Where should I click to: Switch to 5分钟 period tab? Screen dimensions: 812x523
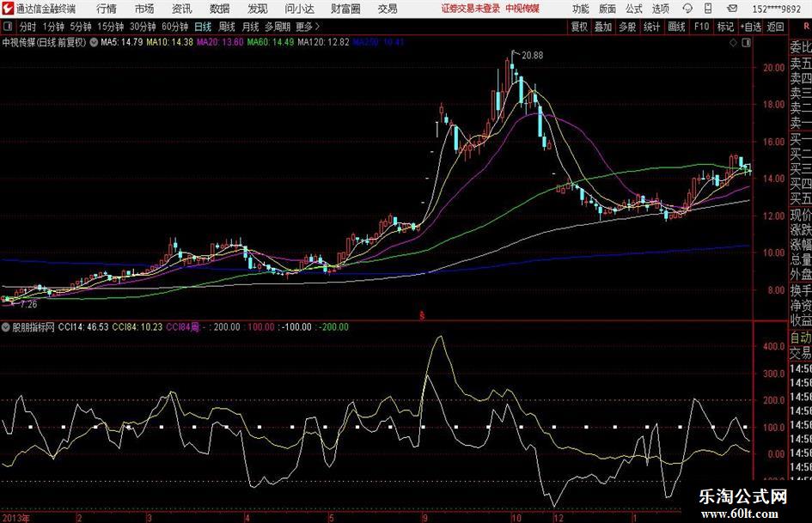[x=81, y=27]
